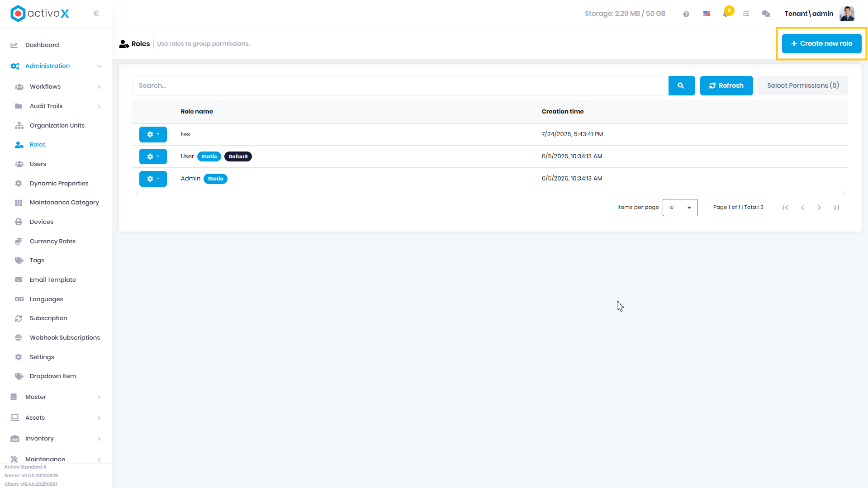Open the Users page
Screen dimensions: 868x488
(x=38, y=164)
